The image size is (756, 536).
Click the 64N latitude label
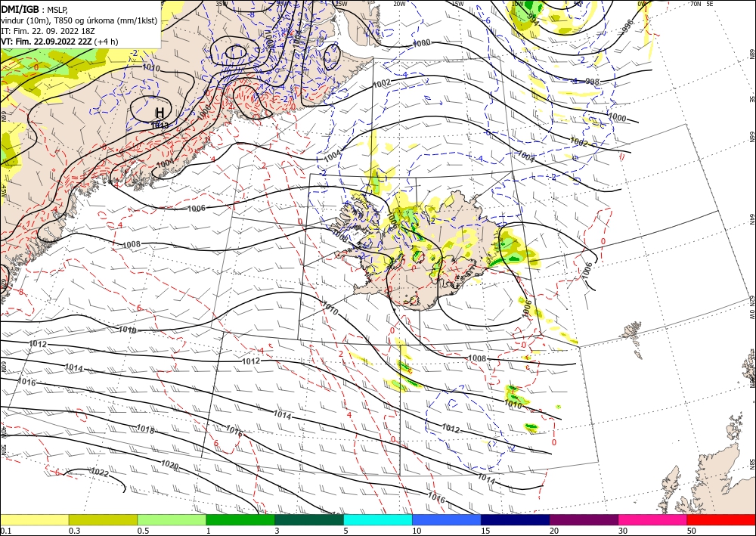pos(752,219)
